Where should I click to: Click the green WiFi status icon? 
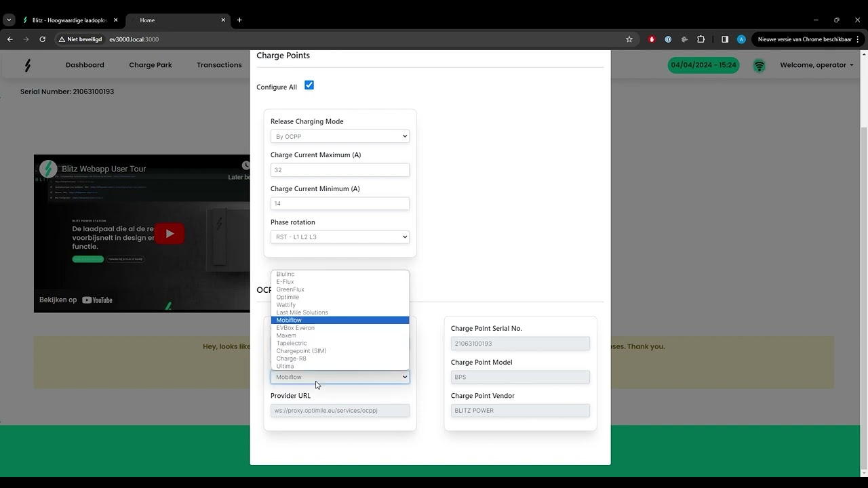click(x=759, y=66)
